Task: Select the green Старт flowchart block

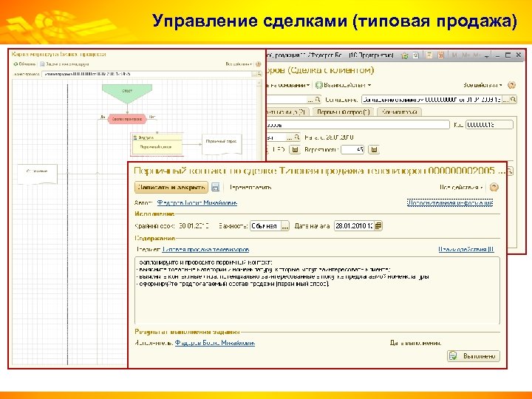Action: coord(127,94)
